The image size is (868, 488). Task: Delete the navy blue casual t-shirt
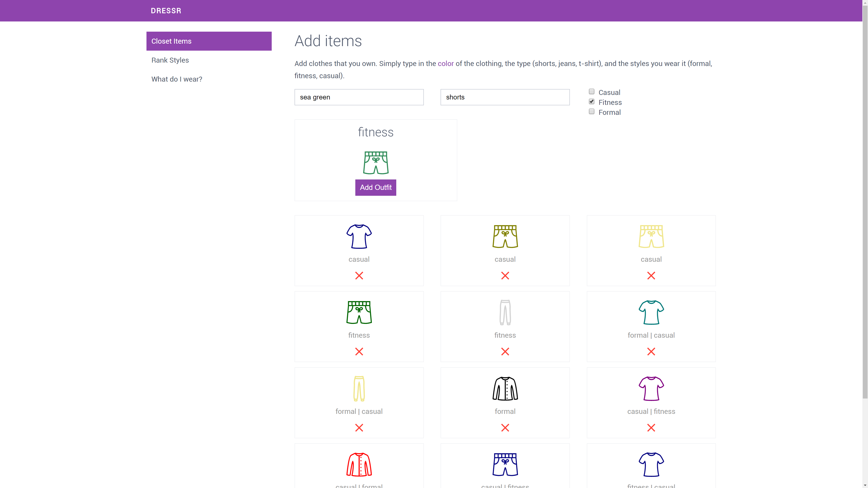(359, 276)
